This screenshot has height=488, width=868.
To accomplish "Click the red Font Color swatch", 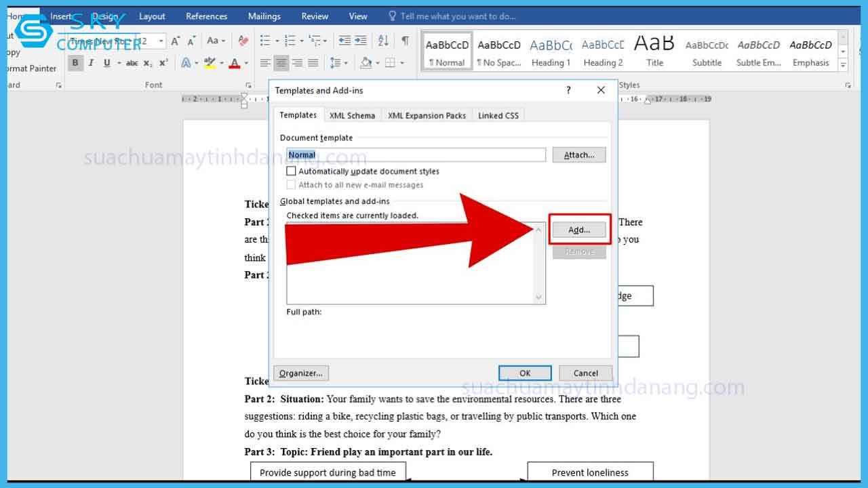I will click(235, 63).
